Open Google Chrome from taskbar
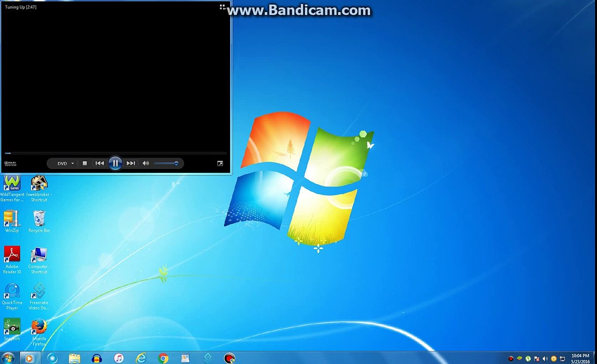 pos(163,358)
